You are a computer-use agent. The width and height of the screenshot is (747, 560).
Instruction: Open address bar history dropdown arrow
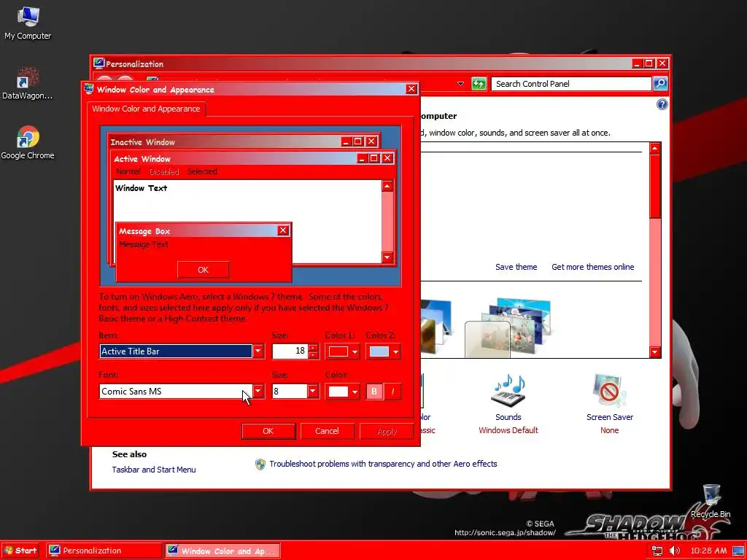click(461, 84)
